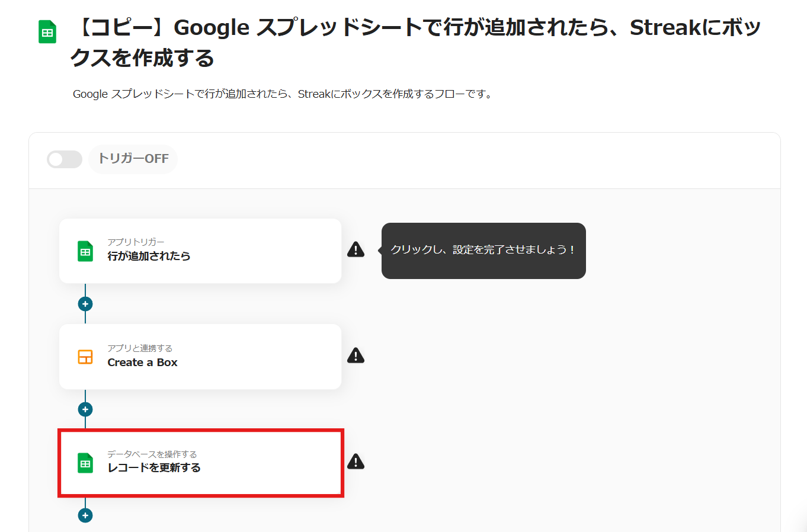This screenshot has width=807, height=532.
Task: Click the Google Sheets icon beside the flow title
Action: pyautogui.click(x=47, y=32)
